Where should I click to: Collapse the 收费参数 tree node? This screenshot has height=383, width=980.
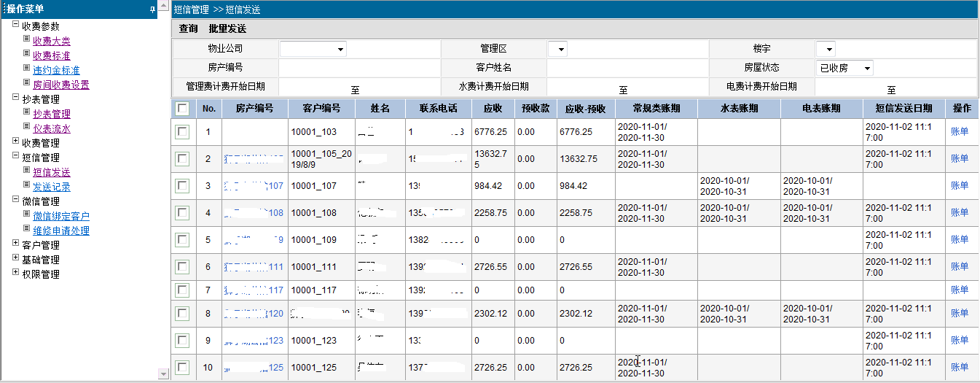coord(16,26)
